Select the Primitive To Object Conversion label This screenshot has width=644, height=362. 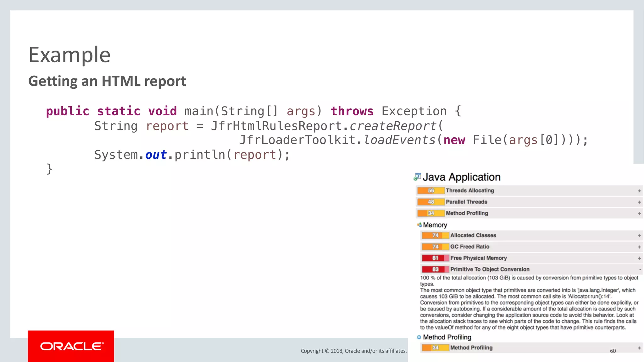click(x=490, y=269)
